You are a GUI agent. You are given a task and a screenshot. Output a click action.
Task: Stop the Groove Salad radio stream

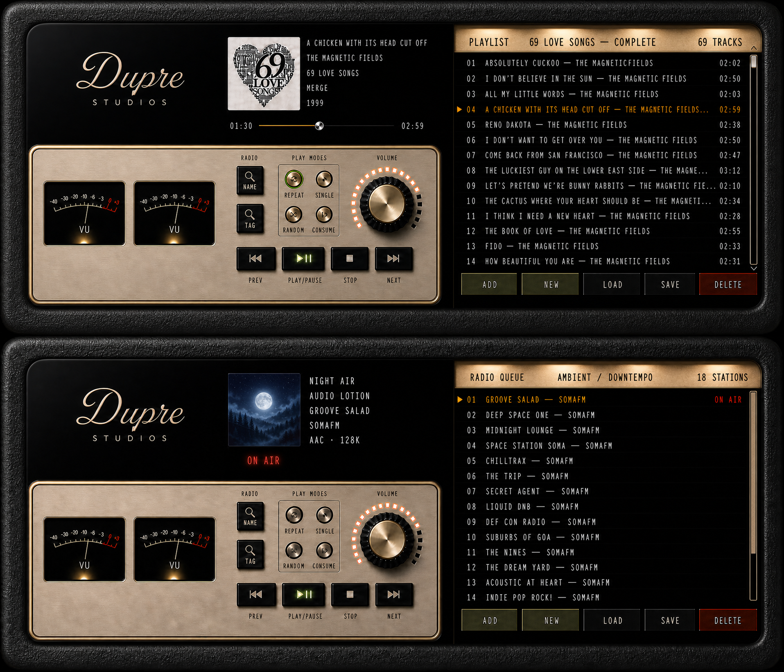tap(350, 595)
